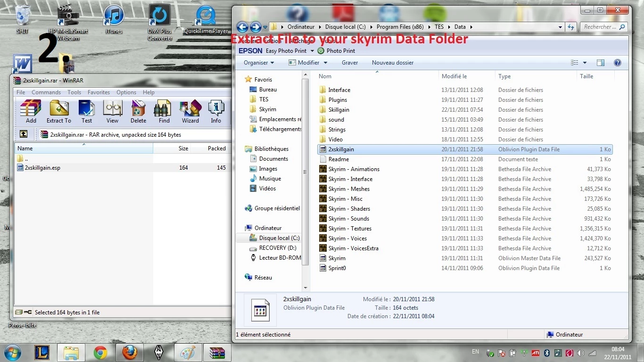
Task: Click Explorer Back navigation arrow
Action: coord(242,27)
